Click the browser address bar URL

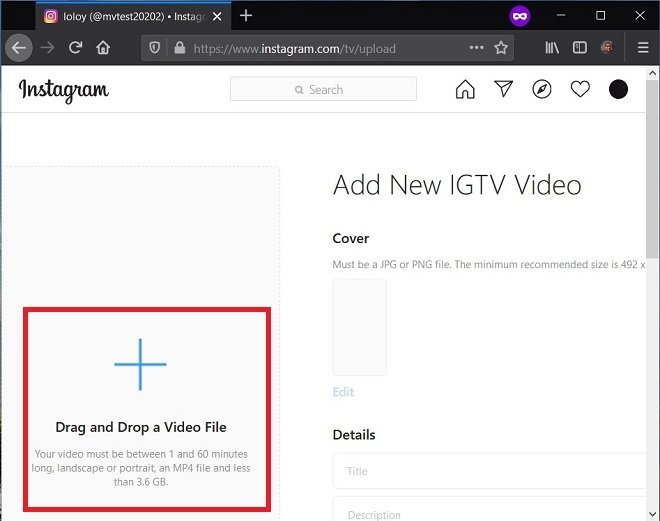(x=295, y=48)
